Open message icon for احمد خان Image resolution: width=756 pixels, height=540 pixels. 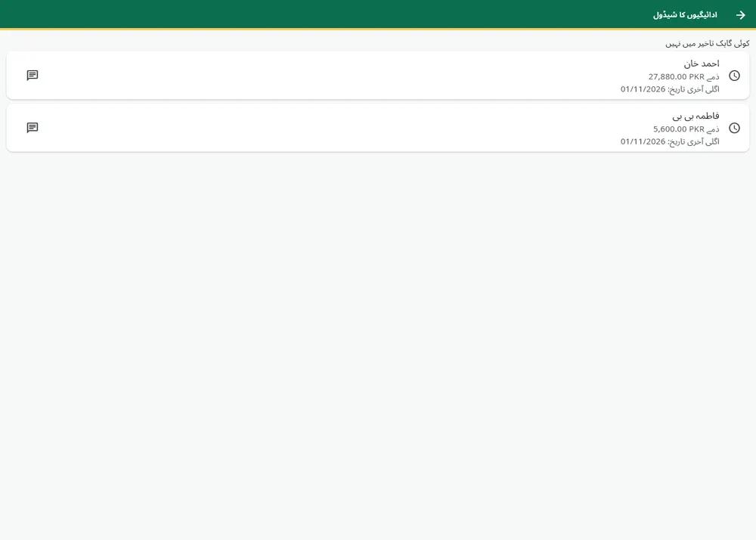(x=33, y=75)
